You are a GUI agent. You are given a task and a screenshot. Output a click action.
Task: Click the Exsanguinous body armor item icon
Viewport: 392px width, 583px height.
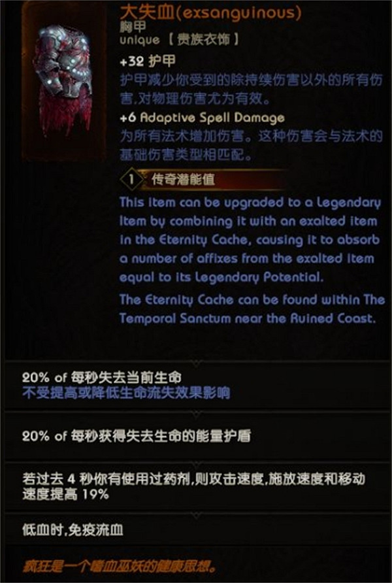64,82
